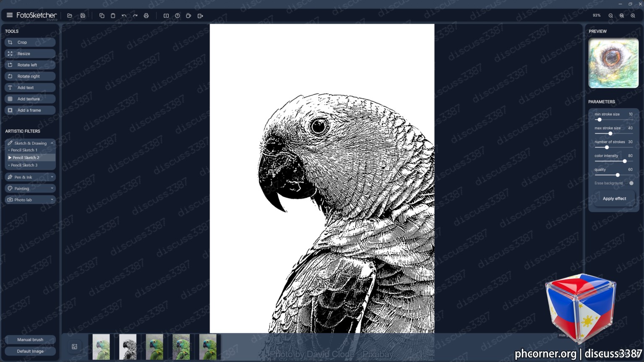Click the print icon
Image resolution: width=644 pixels, height=362 pixels.
pos(146,16)
